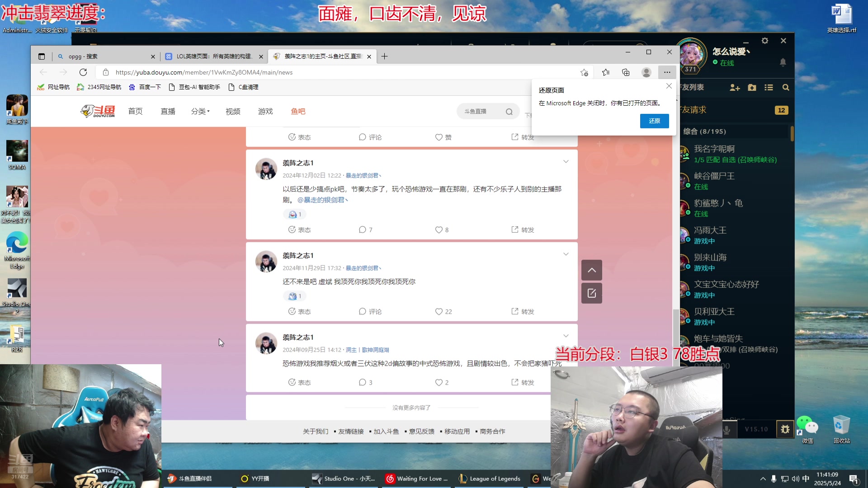
Task: Like the 09月25日 post with 2 likes
Action: pyautogui.click(x=442, y=382)
